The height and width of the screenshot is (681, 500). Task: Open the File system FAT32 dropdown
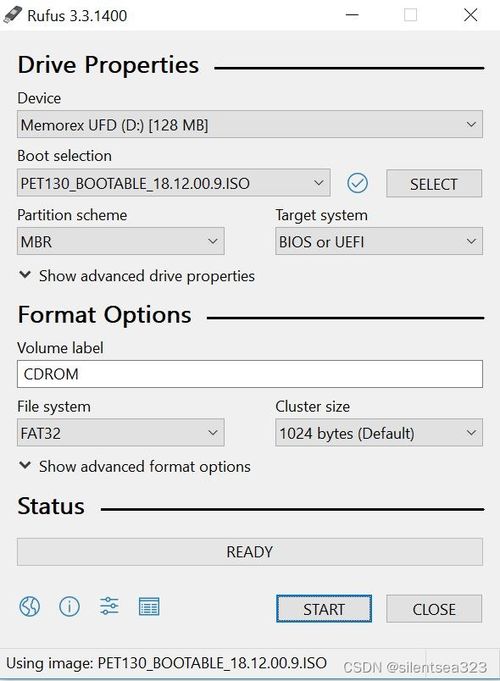click(121, 433)
